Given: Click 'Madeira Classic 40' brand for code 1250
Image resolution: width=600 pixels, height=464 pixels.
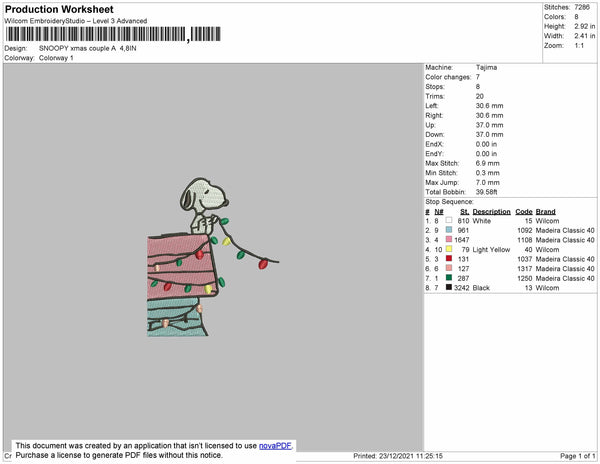Looking at the screenshot, I should pyautogui.click(x=565, y=278).
